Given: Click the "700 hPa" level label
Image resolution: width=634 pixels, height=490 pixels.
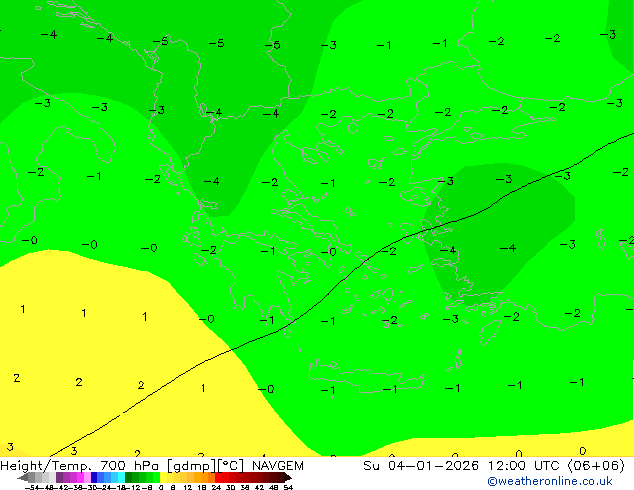Looking at the screenshot, I should pos(130,466).
